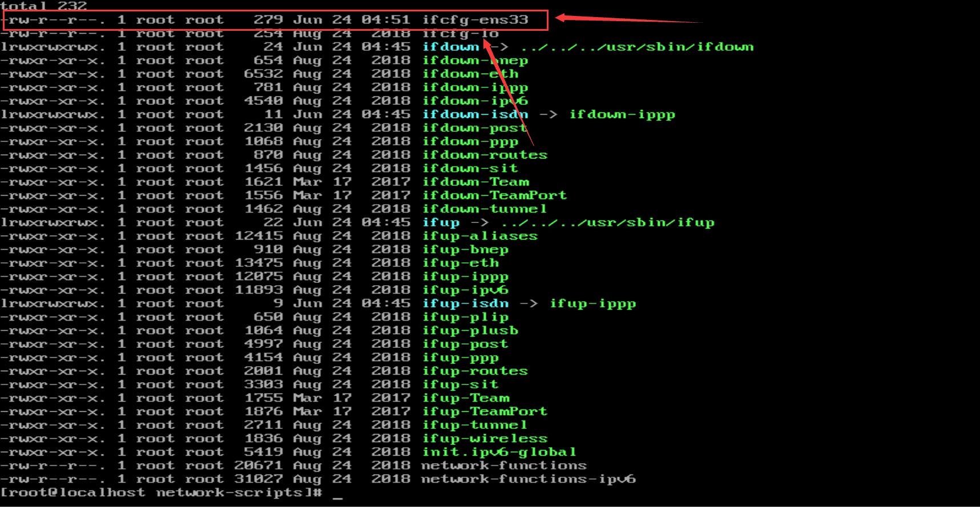The width and height of the screenshot is (980, 507).
Task: Click the ifup-wireless script name
Action: 485,439
